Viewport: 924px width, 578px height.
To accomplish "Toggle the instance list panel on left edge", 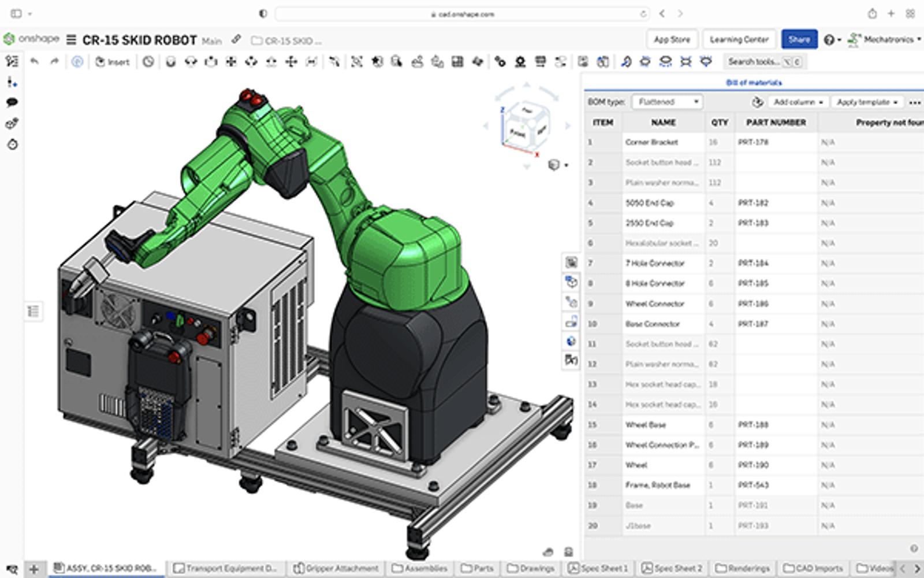I will (x=33, y=312).
